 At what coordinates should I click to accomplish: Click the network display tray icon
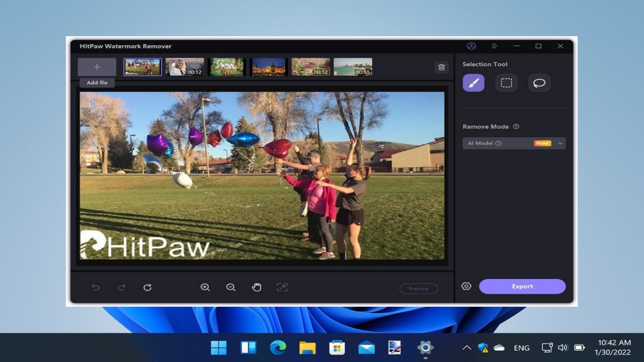click(547, 347)
